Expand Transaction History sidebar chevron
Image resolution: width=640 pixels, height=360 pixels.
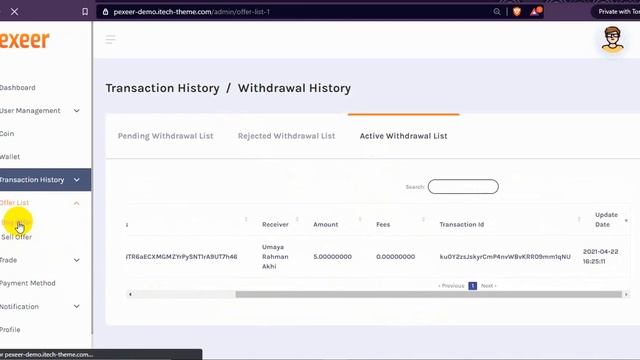[x=77, y=180]
